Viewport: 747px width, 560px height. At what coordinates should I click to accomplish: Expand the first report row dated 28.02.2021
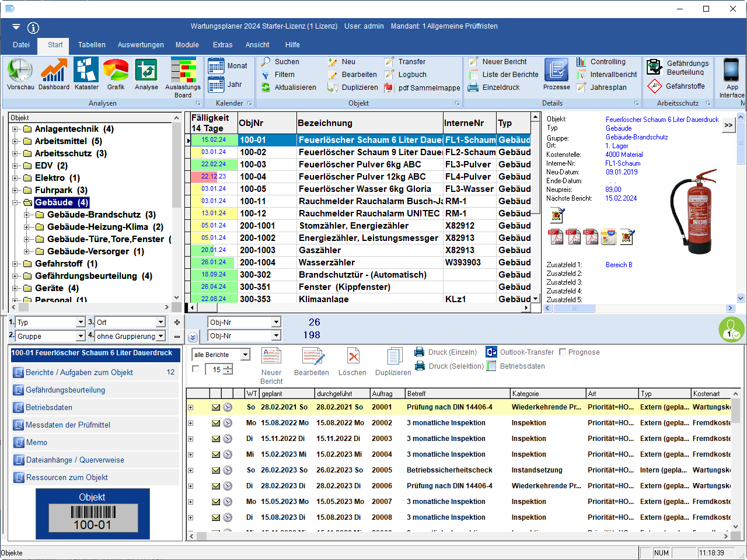point(190,407)
